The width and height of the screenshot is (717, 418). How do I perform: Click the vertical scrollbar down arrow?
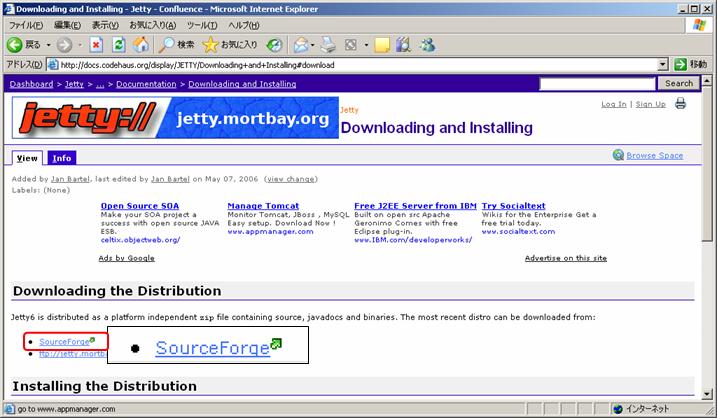coord(707,394)
